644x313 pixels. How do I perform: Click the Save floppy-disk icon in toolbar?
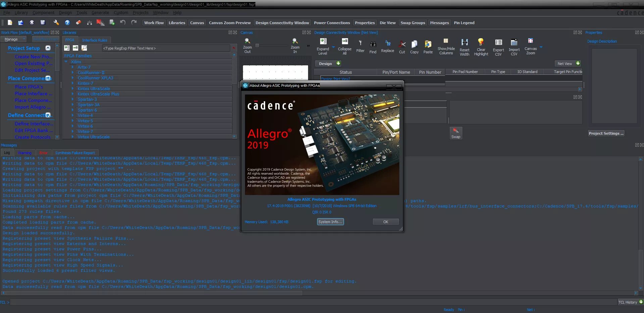(x=43, y=22)
